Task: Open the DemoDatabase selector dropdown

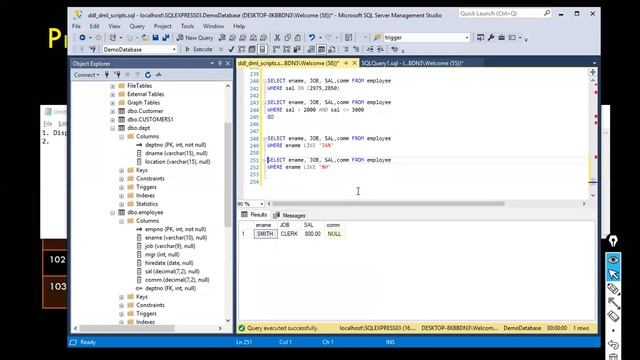Action: 174,49
